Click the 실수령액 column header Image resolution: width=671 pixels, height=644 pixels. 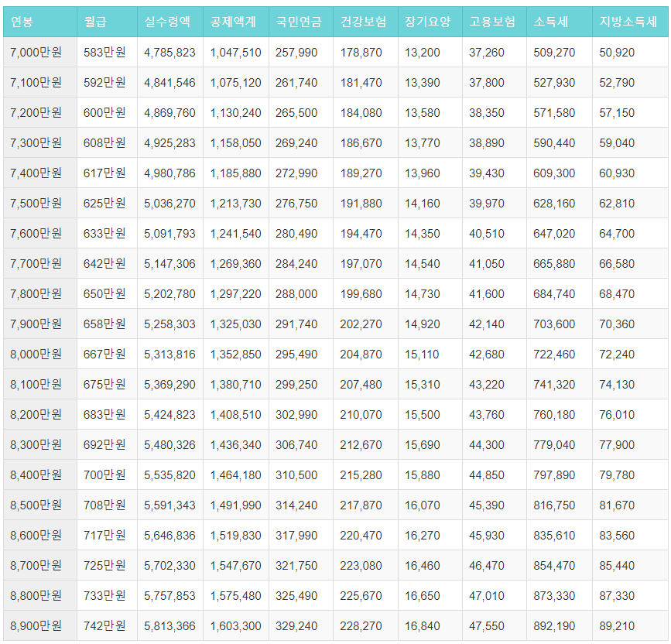pyautogui.click(x=170, y=22)
